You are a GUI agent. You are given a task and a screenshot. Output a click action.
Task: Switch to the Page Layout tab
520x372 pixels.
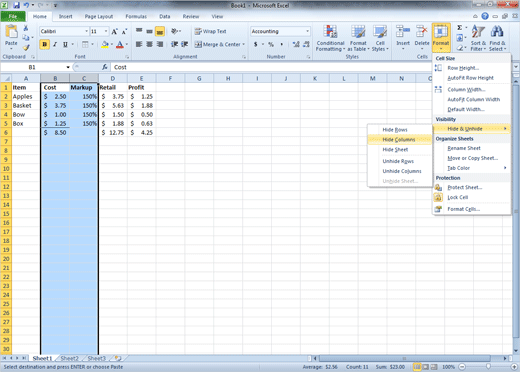[x=99, y=16]
